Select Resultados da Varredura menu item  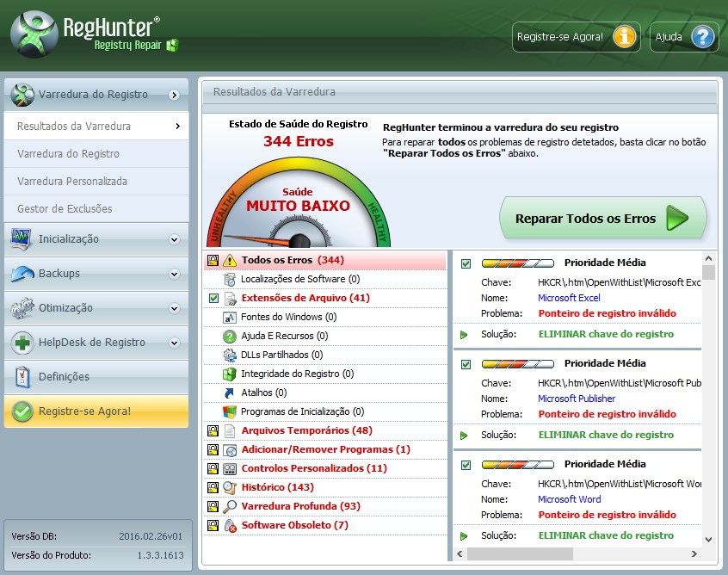coord(96,126)
